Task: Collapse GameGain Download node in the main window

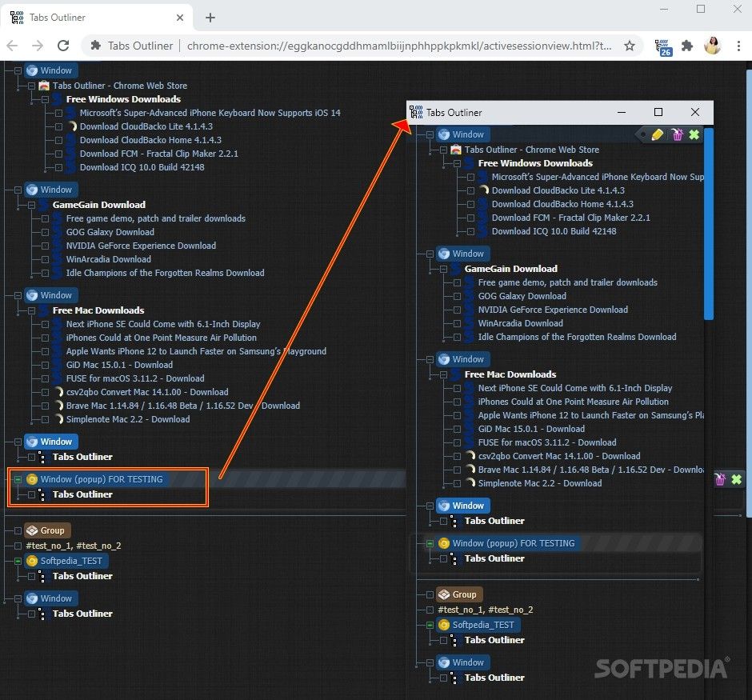Action: (32, 205)
